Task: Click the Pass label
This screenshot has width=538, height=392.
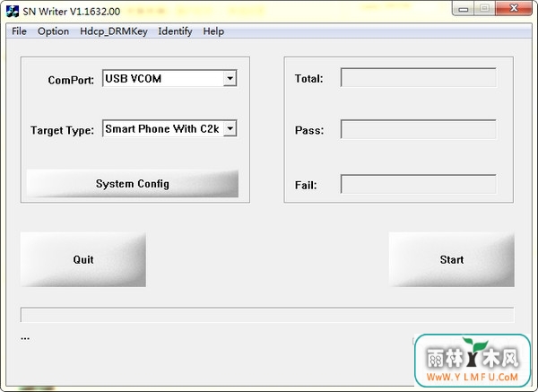Action: (x=309, y=130)
